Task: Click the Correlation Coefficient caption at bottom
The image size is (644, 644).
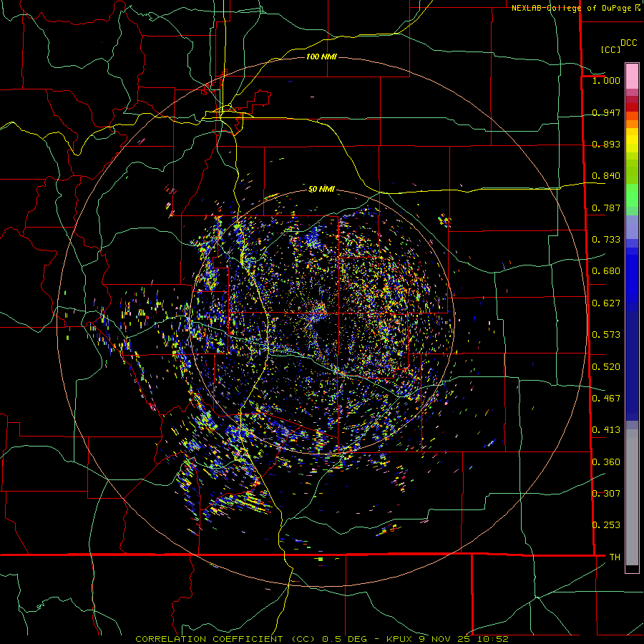Action: 322,639
